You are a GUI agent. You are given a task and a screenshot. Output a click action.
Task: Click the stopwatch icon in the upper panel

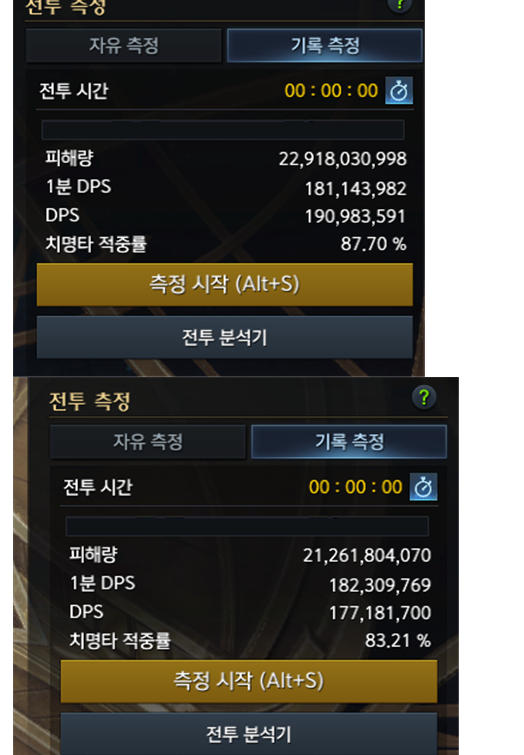(399, 91)
